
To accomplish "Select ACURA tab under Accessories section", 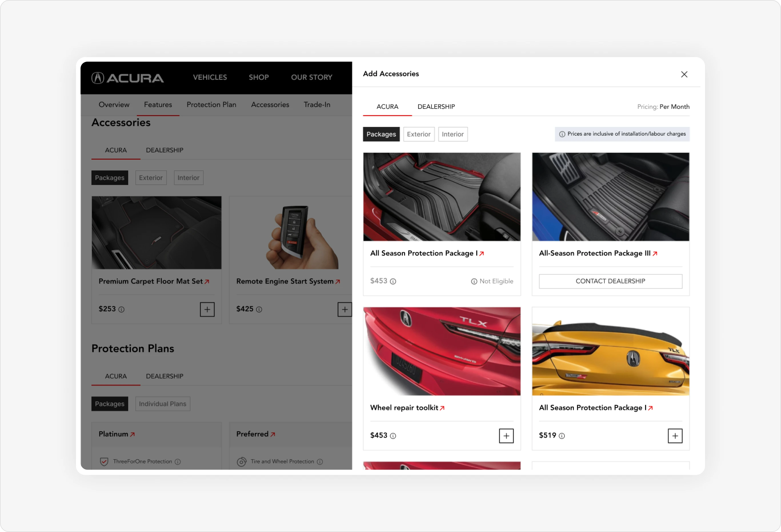I will point(116,150).
